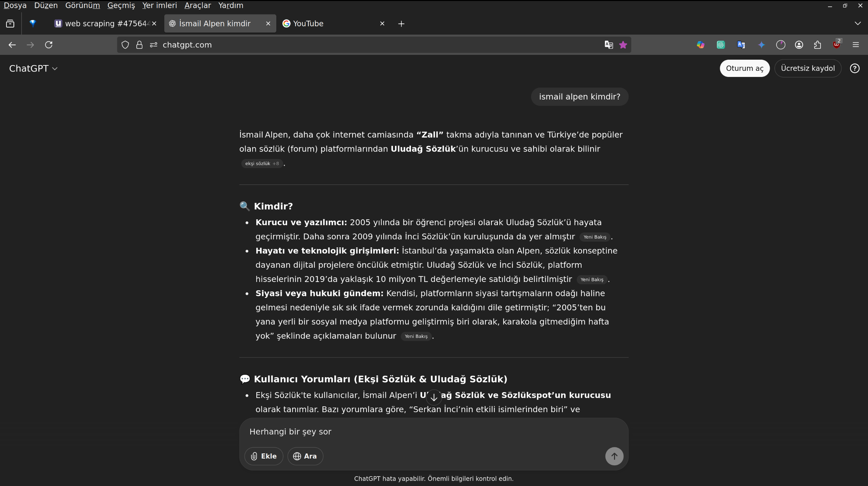Click the scroll-to-bottom arrow button

point(434,398)
